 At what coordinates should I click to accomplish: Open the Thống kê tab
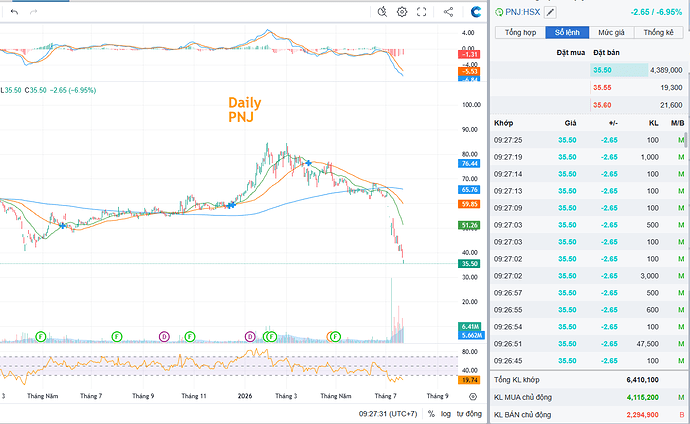coord(658,33)
